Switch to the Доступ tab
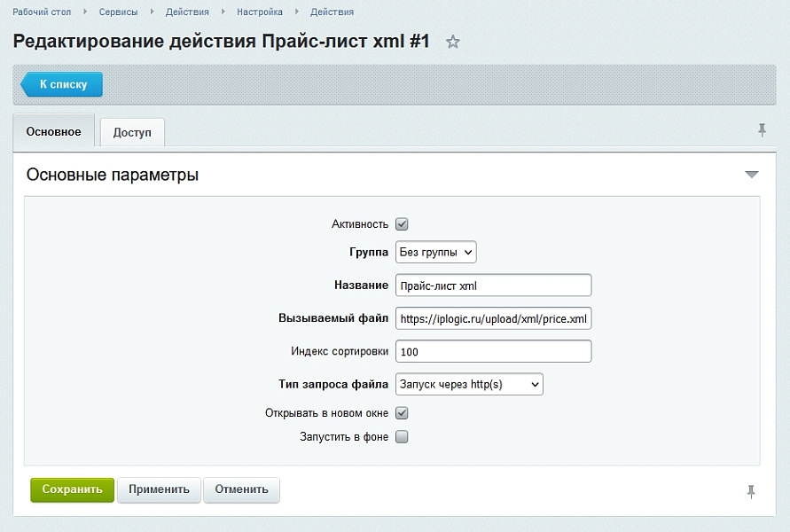790x532 pixels. pyautogui.click(x=132, y=133)
